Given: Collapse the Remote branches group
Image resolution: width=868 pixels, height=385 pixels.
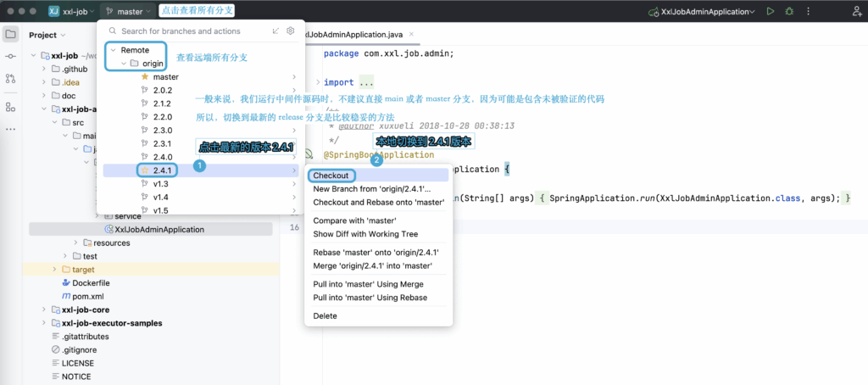Looking at the screenshot, I should point(111,50).
